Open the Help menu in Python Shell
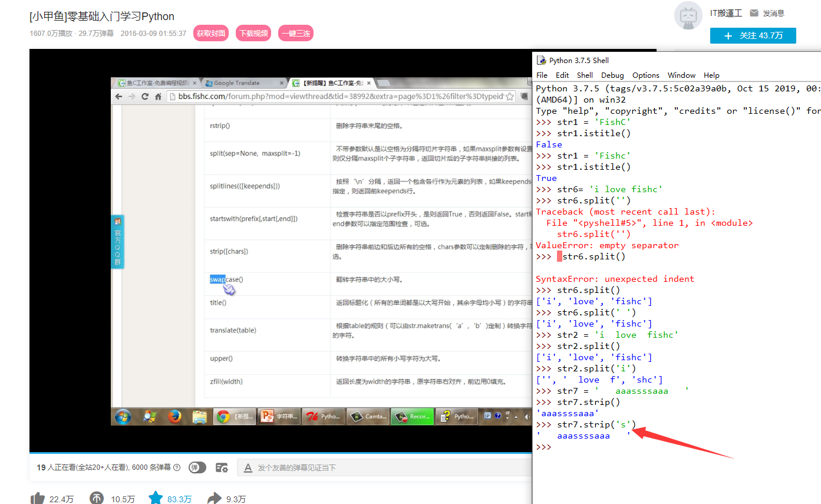The height and width of the screenshot is (504, 821). 711,75
